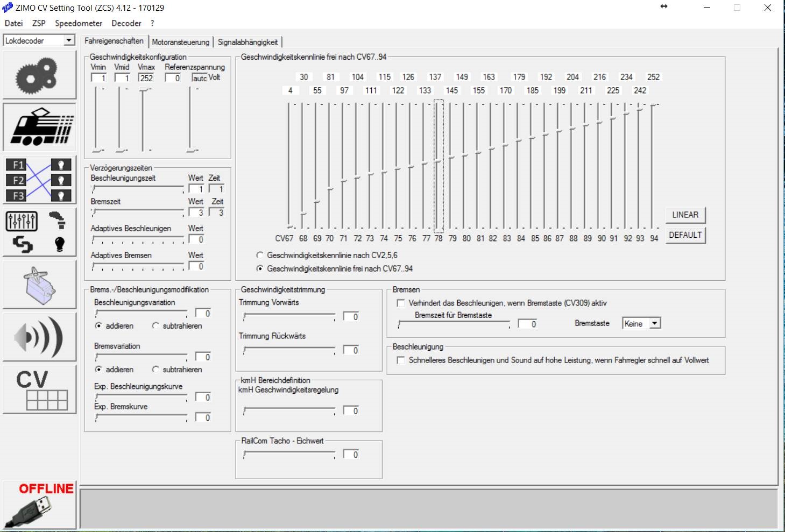
Task: Click the LINEAR button
Action: coord(685,215)
